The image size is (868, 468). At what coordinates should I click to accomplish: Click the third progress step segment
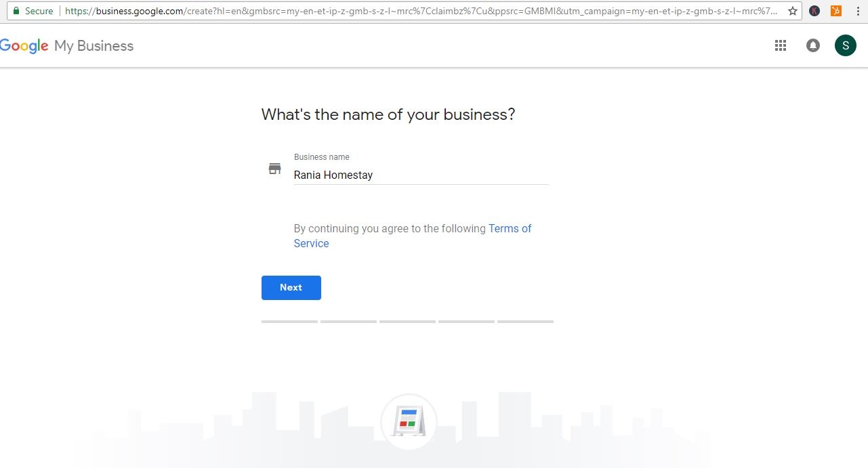tap(407, 321)
